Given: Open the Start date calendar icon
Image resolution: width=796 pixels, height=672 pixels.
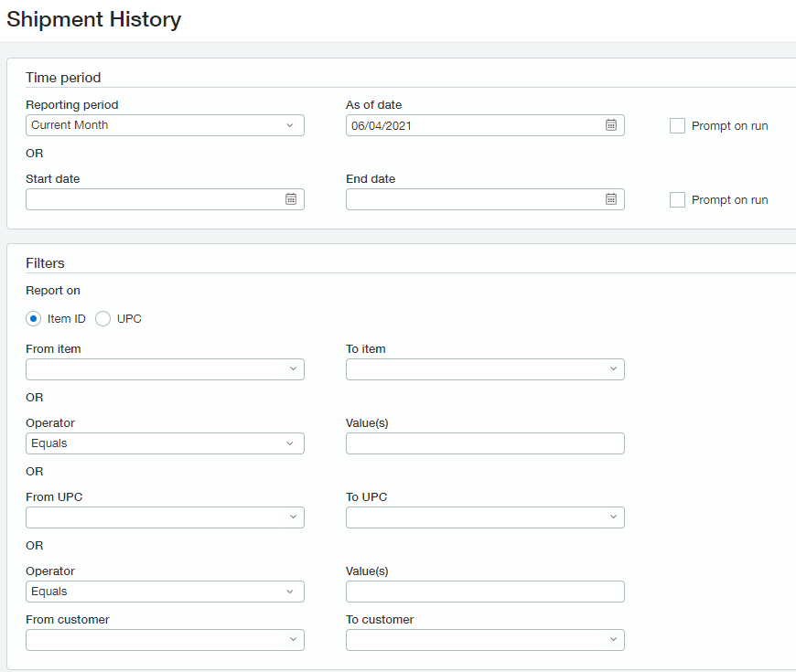Looking at the screenshot, I should [291, 199].
